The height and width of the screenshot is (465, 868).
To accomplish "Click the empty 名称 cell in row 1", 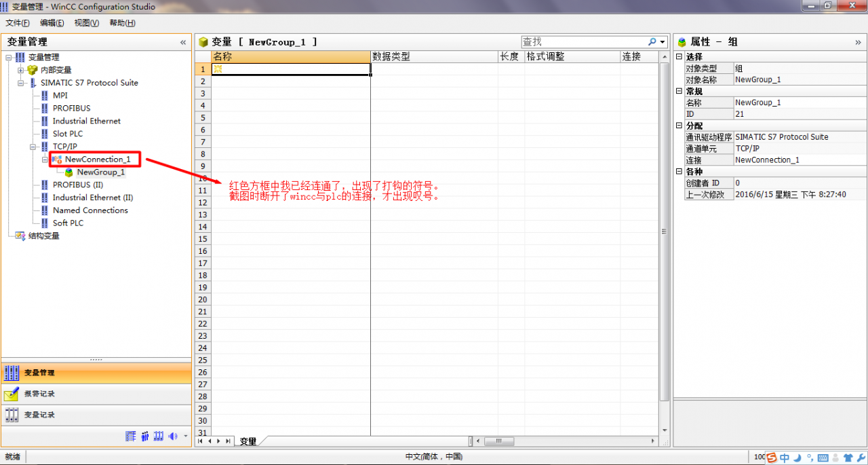I will pos(292,69).
